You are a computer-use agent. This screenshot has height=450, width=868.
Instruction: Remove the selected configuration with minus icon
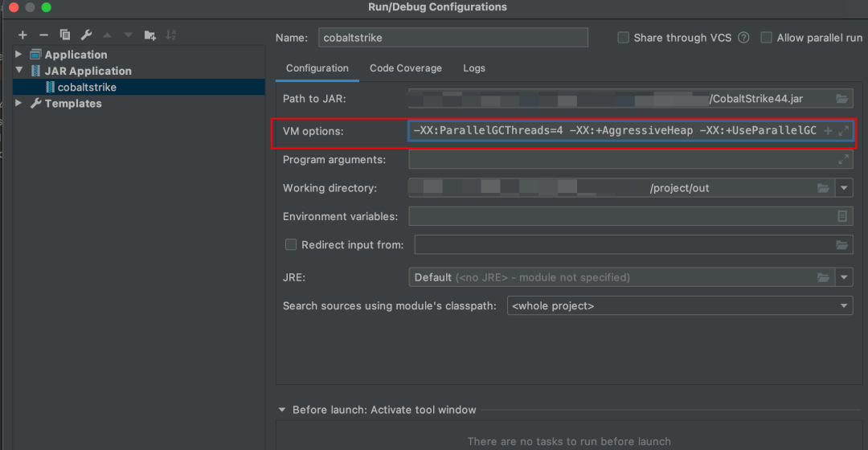43,35
